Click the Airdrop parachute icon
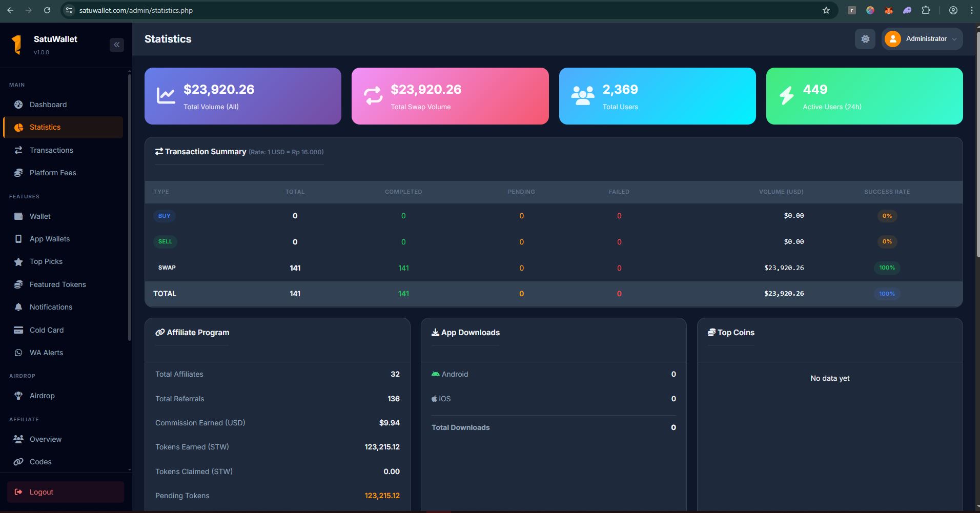980x513 pixels. pyautogui.click(x=18, y=396)
